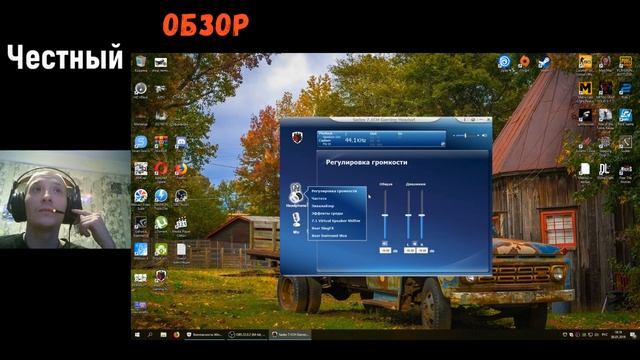
Task: Select the Mic device icon
Action: [296, 220]
